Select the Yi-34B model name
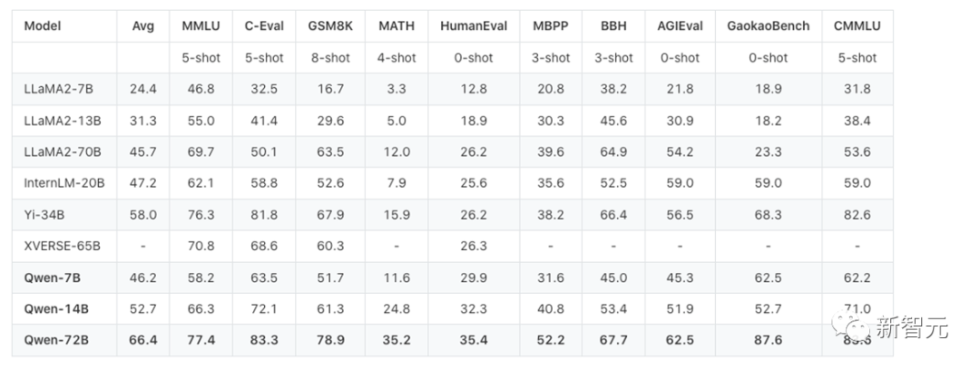 44,214
